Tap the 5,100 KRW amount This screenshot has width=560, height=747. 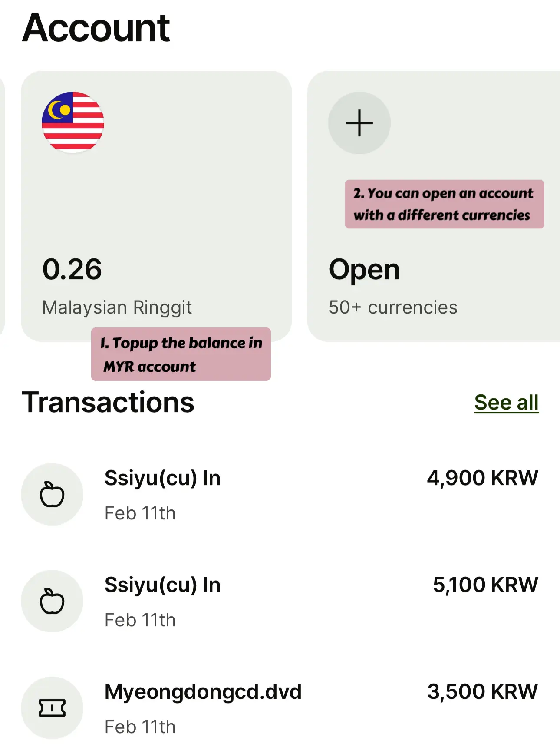pyautogui.click(x=485, y=585)
